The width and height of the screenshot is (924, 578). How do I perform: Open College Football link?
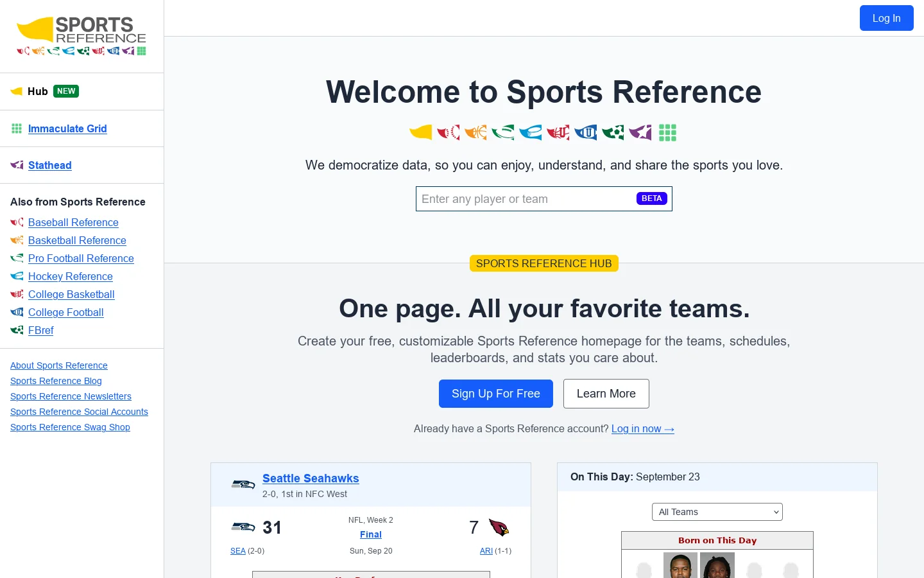tap(66, 312)
